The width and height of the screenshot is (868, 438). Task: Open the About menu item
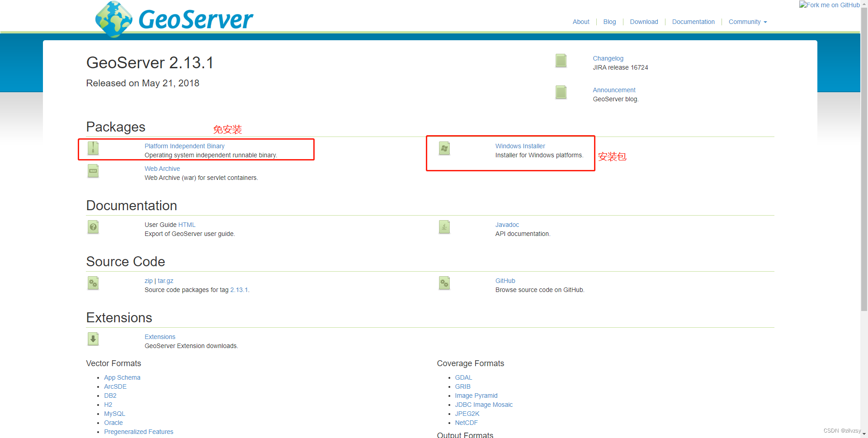(x=581, y=22)
